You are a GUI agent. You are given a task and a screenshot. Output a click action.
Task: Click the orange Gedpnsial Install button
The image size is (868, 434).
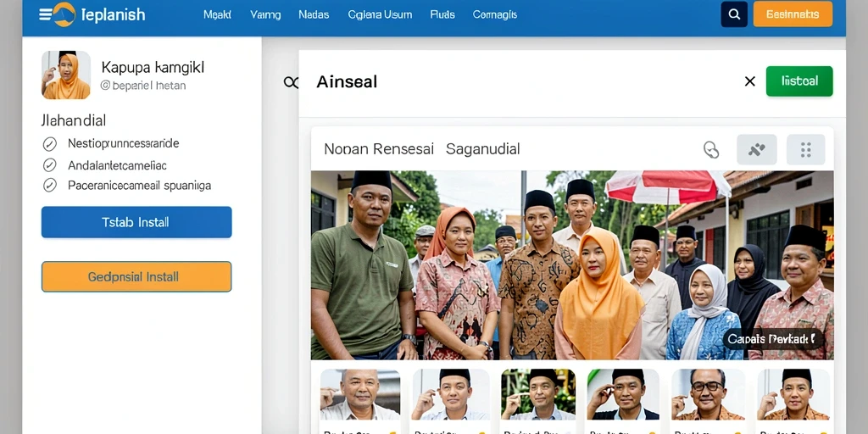point(136,276)
